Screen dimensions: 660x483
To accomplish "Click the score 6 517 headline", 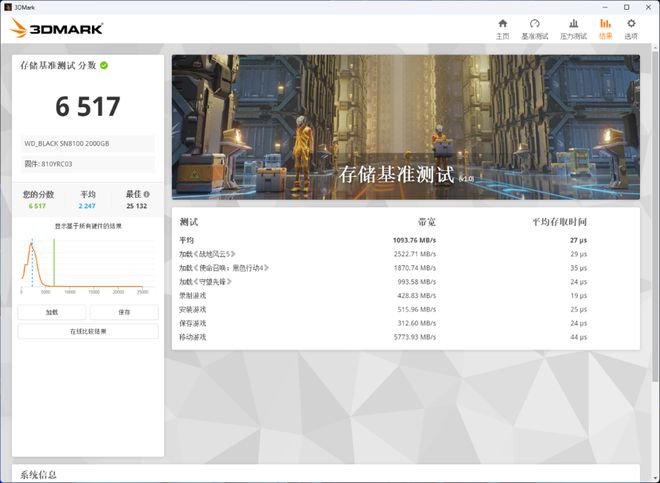I will click(x=88, y=107).
